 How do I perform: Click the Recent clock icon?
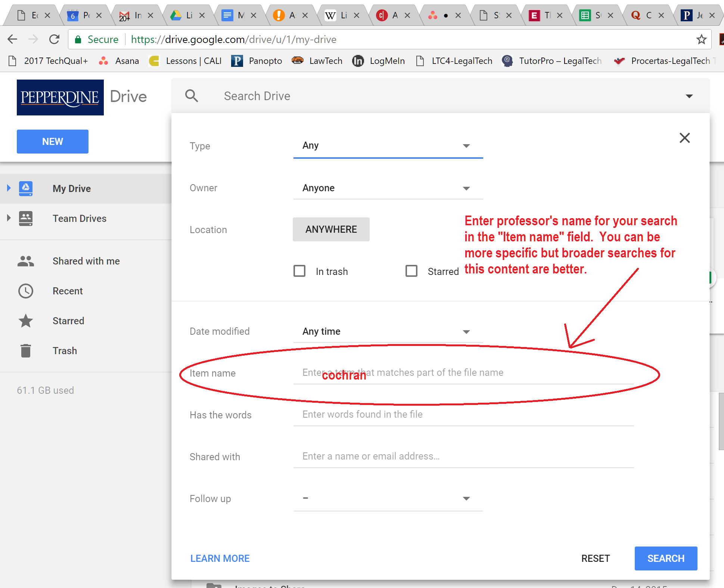[25, 291]
